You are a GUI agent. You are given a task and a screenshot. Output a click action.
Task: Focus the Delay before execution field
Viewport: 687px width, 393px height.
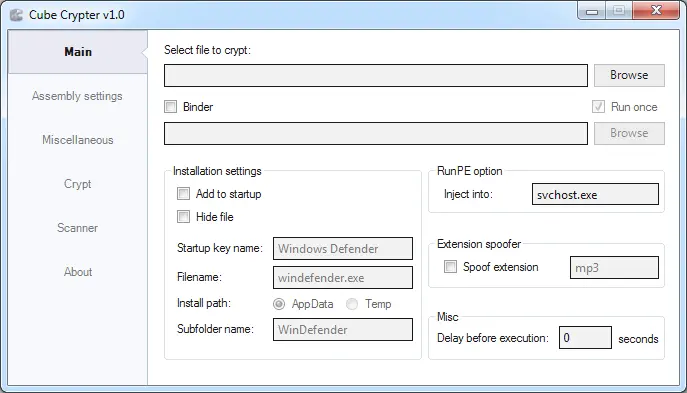pyautogui.click(x=585, y=337)
